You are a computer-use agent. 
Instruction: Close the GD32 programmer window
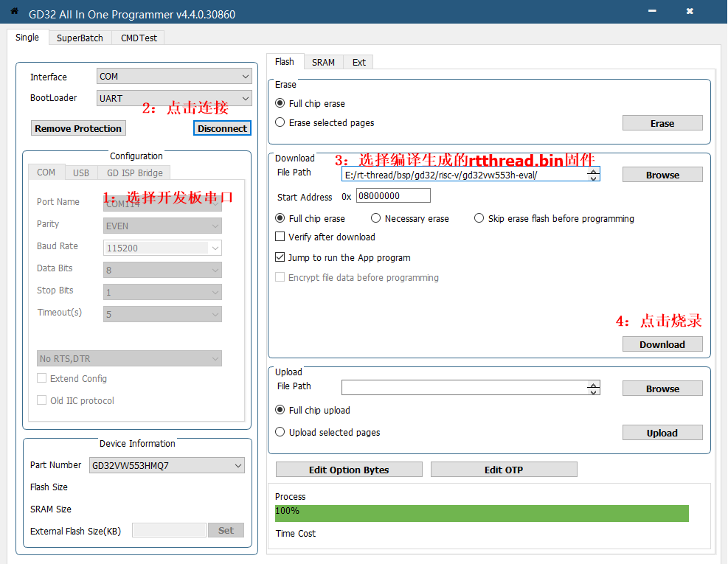[690, 10]
